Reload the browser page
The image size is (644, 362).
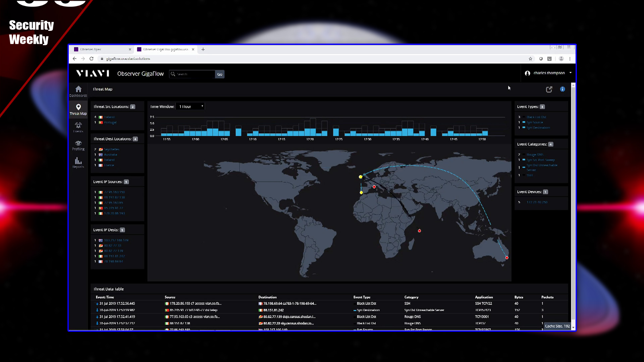[x=91, y=59]
